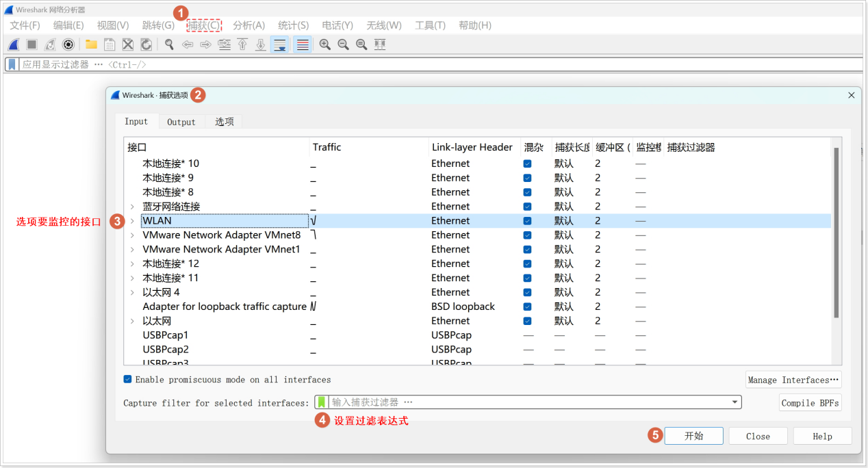Click the interface list vertical scrollbar

coord(837,233)
